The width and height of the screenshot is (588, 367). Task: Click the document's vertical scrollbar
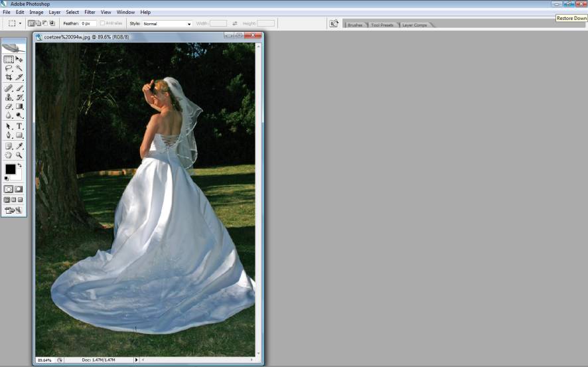pos(258,198)
